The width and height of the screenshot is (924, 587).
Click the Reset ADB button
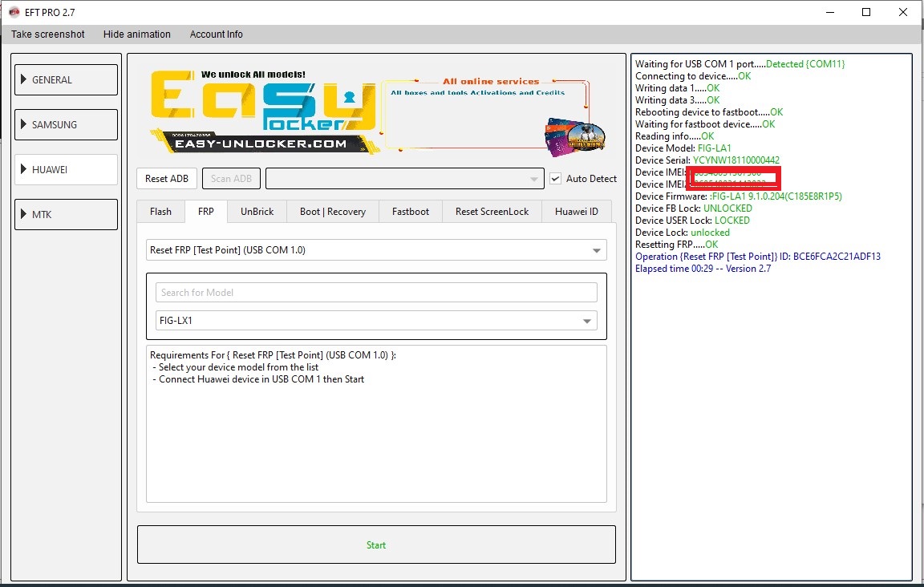click(167, 179)
